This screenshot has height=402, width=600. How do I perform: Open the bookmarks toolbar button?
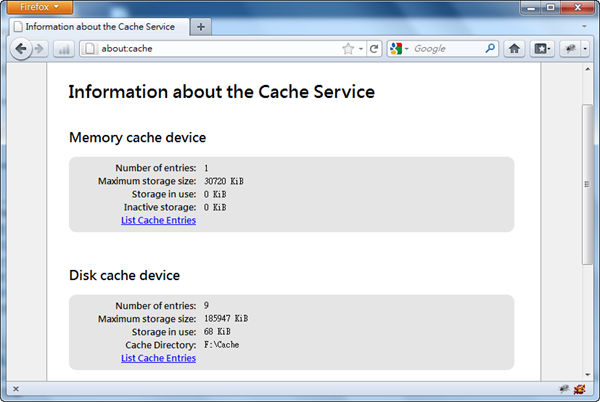(x=543, y=48)
